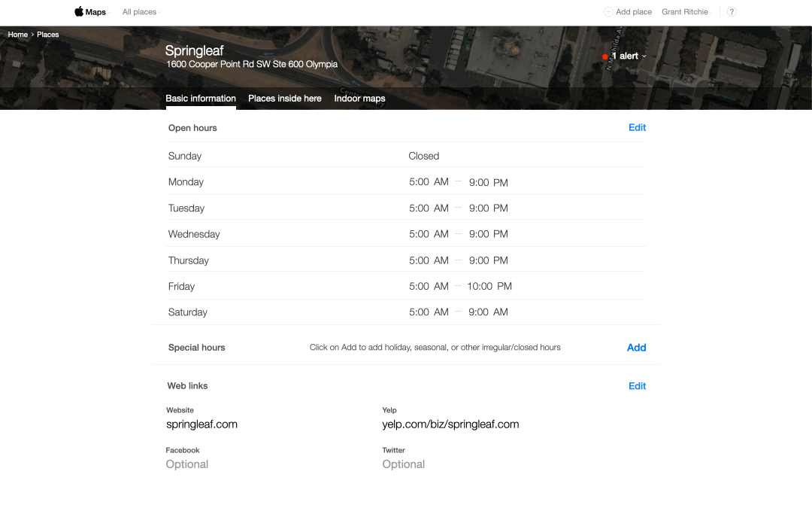Image resolution: width=812 pixels, height=508 pixels.
Task: Select the Basic information tab
Action: [201, 99]
